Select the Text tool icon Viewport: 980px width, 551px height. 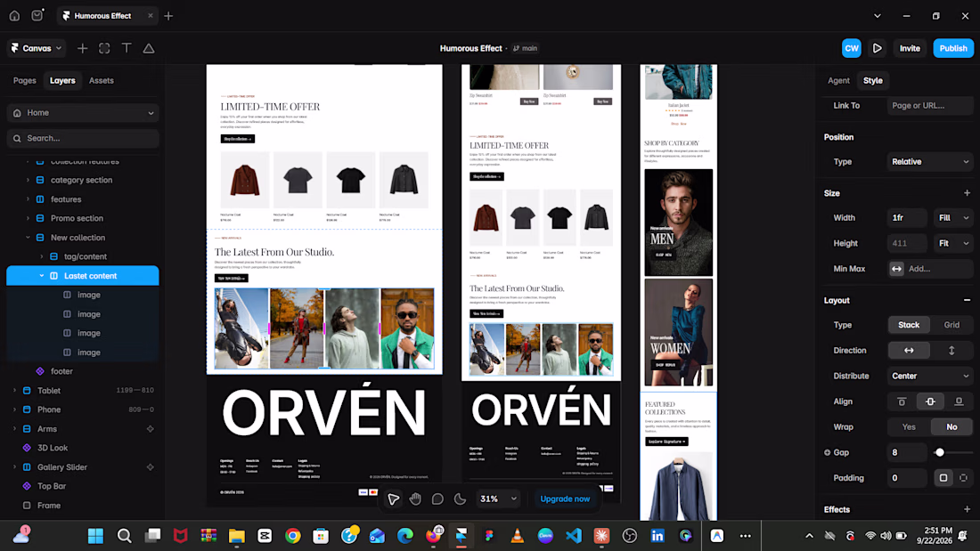(x=127, y=48)
